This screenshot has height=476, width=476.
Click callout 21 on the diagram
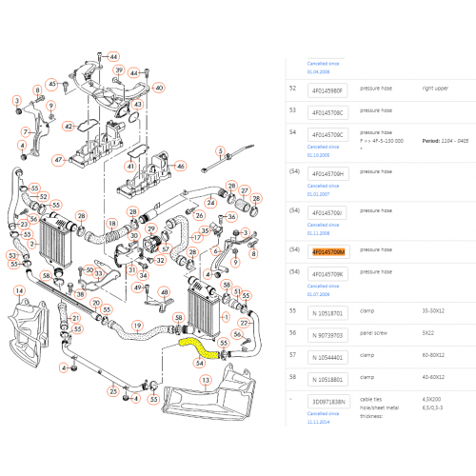point(75,318)
